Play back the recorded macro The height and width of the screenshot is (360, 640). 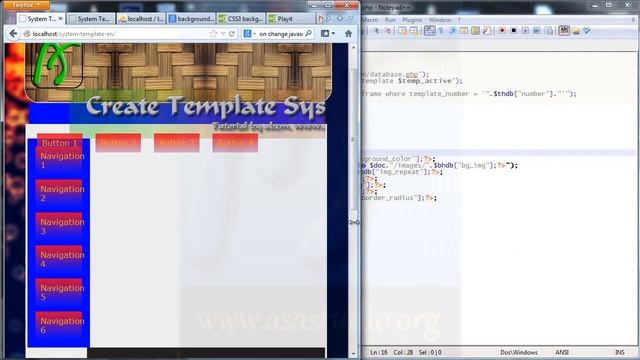click(x=525, y=31)
